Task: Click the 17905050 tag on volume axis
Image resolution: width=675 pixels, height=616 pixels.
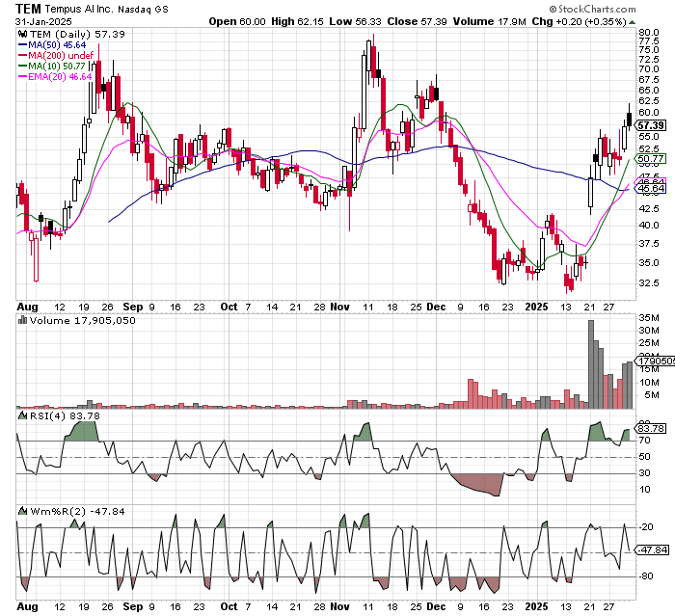Action: 655,362
